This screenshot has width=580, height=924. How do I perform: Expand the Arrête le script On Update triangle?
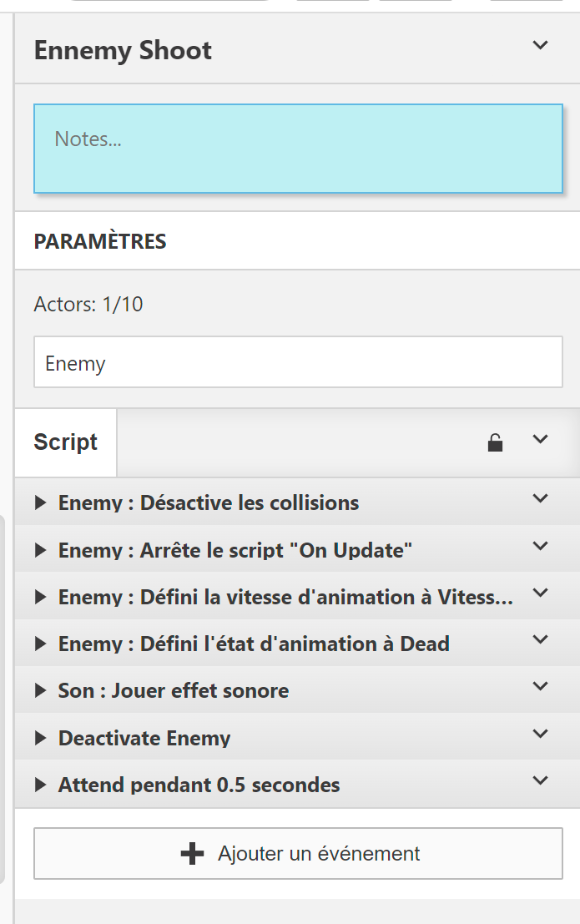[x=39, y=550]
